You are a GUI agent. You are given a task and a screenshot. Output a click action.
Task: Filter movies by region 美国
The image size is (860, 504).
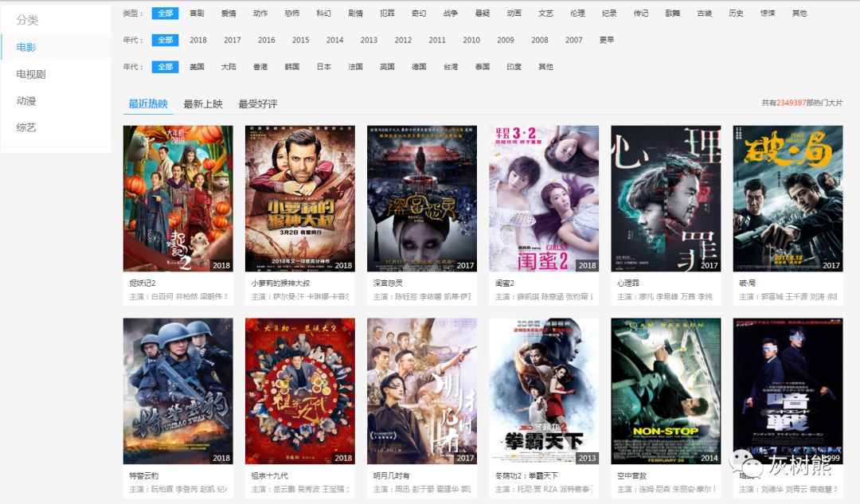197,67
